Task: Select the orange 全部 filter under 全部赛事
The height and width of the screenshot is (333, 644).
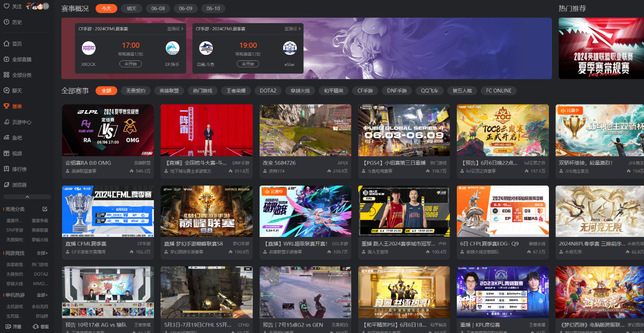Action: tap(106, 91)
